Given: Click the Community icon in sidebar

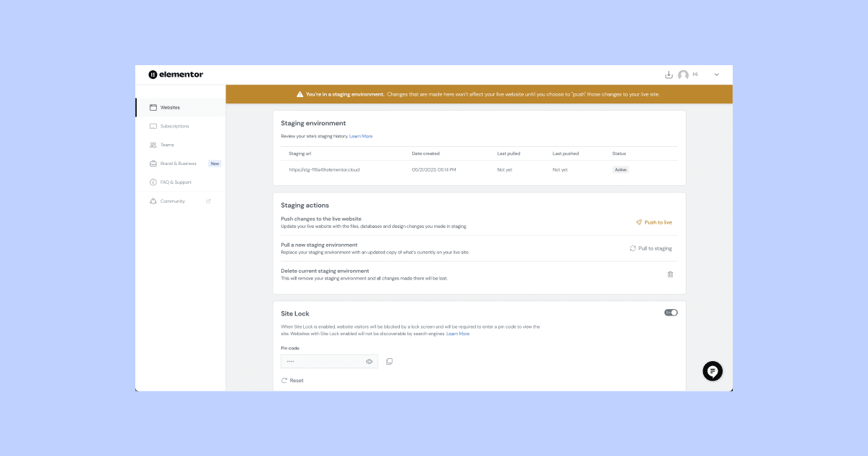Looking at the screenshot, I should (x=153, y=200).
